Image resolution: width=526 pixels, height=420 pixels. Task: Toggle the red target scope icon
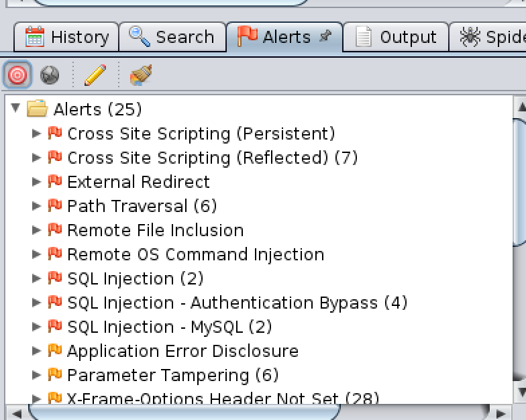[x=17, y=75]
